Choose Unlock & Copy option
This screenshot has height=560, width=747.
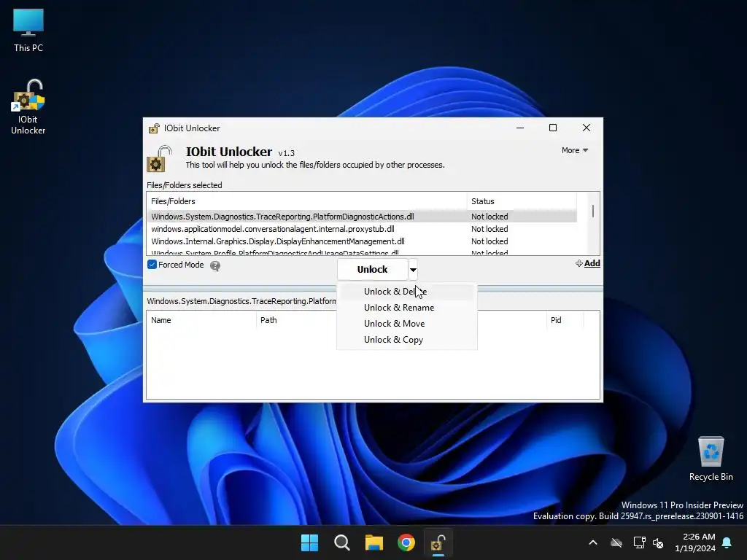coord(407,340)
